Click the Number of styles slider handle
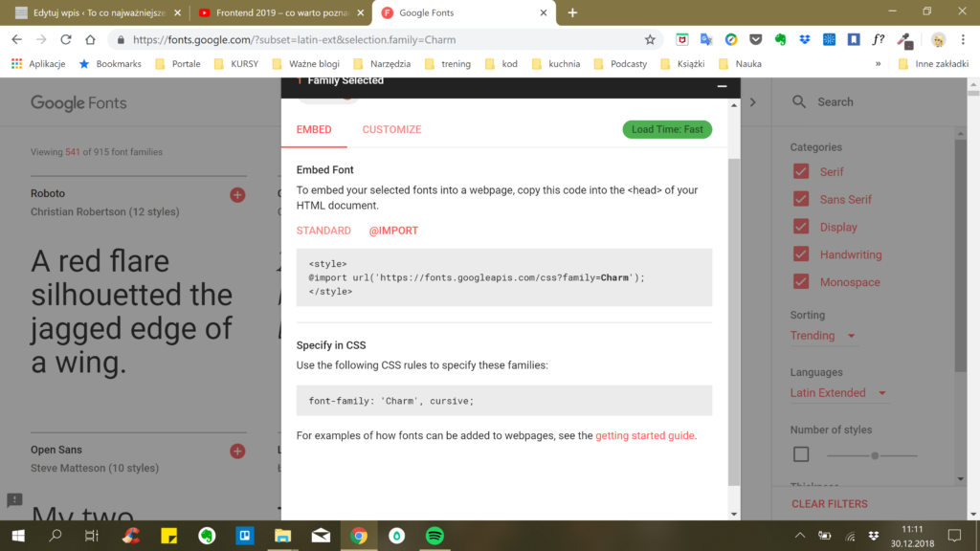 click(875, 455)
